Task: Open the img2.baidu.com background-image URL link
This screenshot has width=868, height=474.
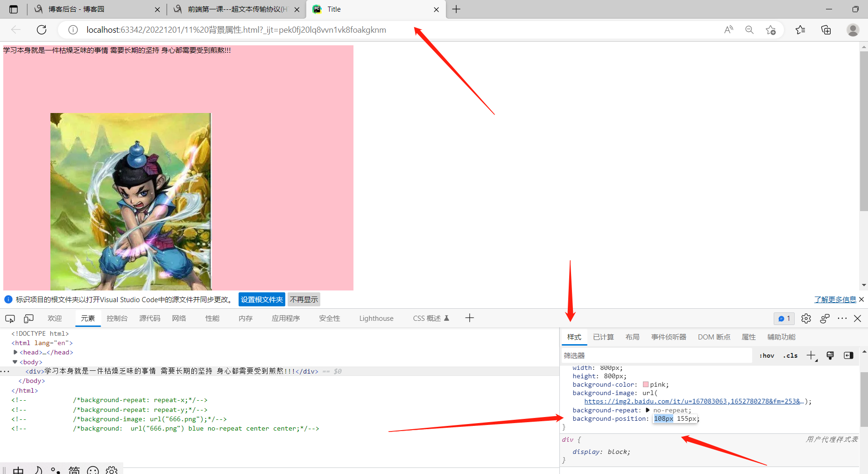Action: coord(694,402)
